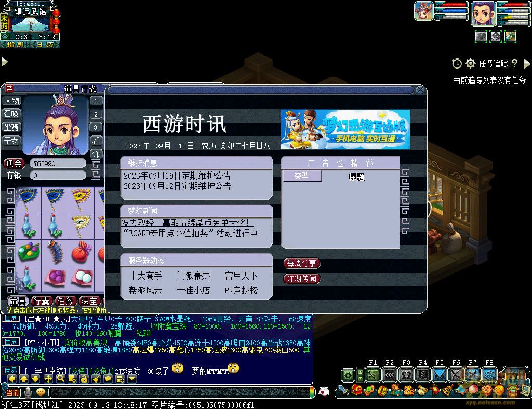Click the magnifier search icon in chat toolbar
This screenshot has width=532, height=409.
point(61,379)
